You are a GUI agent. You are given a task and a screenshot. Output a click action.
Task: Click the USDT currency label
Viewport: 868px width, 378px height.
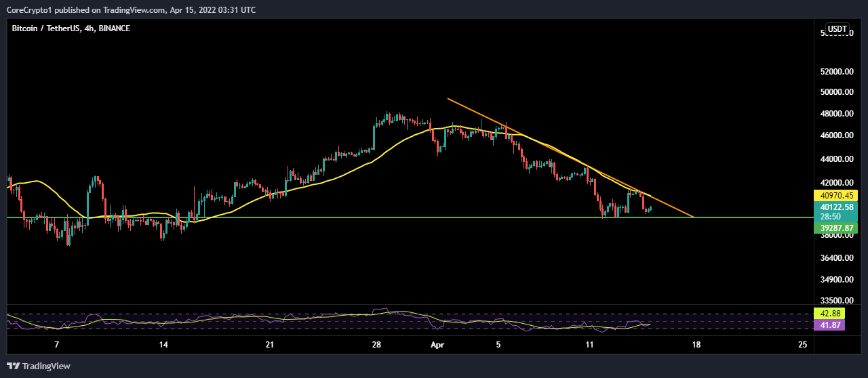point(837,29)
